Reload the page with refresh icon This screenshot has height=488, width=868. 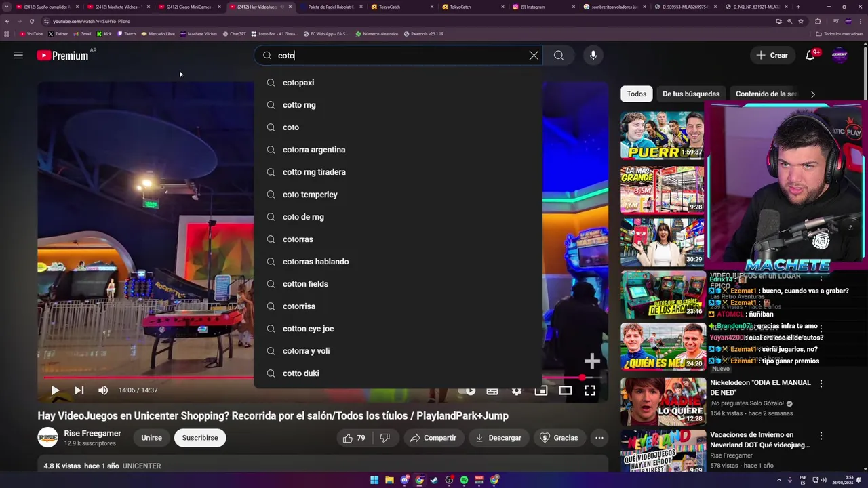[31, 21]
